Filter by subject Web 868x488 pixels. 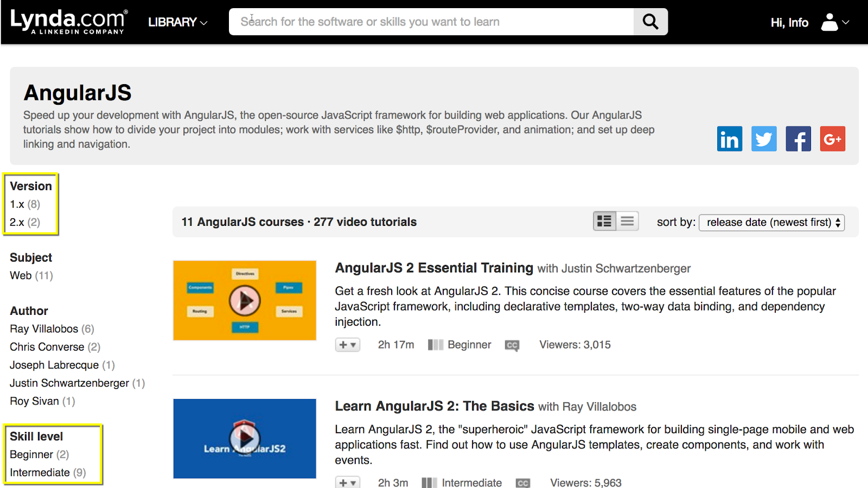coord(31,275)
